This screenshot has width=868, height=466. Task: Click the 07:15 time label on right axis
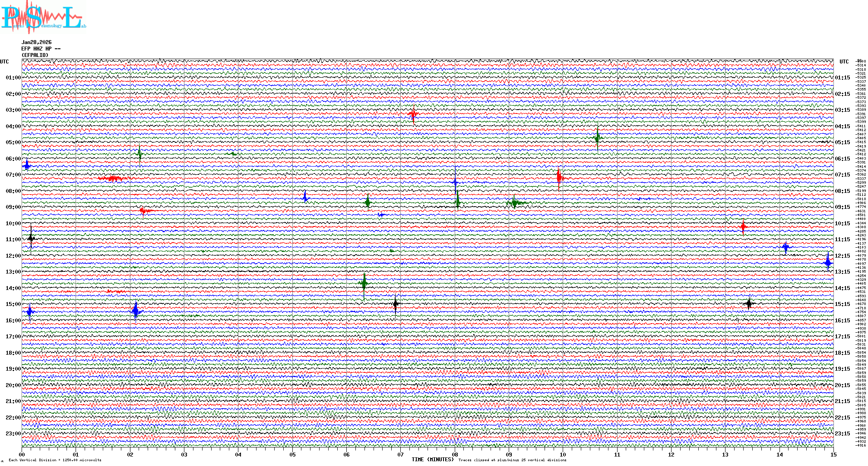[x=842, y=175]
